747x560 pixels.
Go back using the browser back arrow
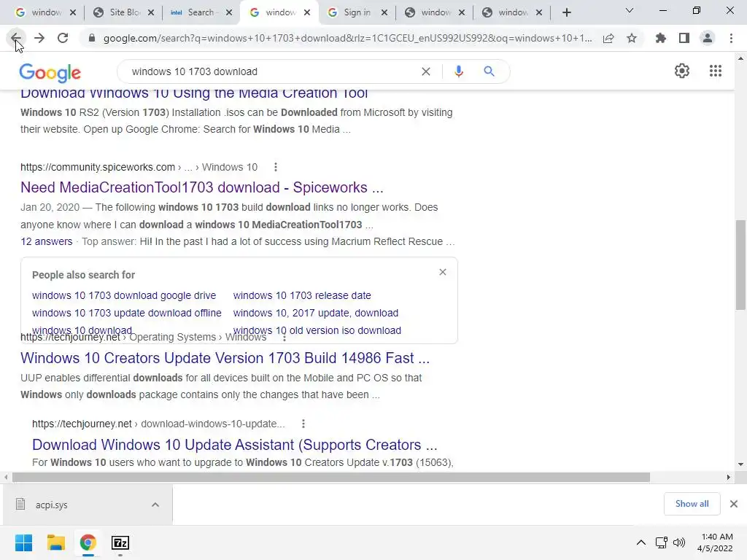coord(16,38)
